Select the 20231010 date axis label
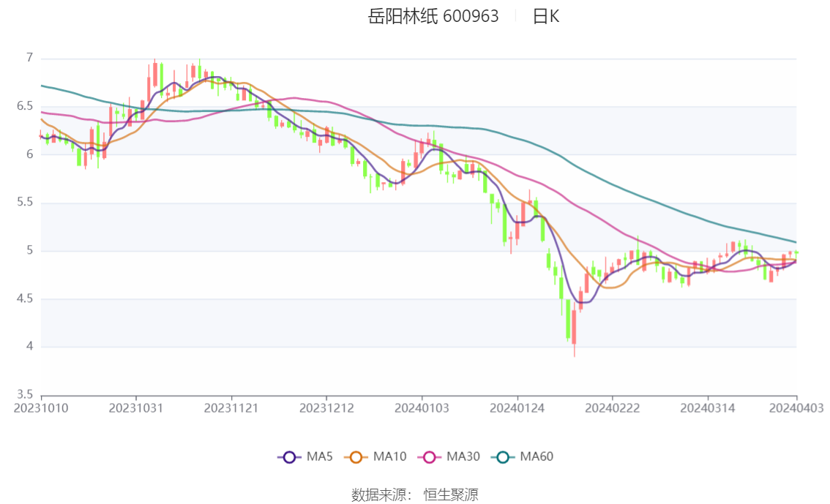 pos(41,409)
